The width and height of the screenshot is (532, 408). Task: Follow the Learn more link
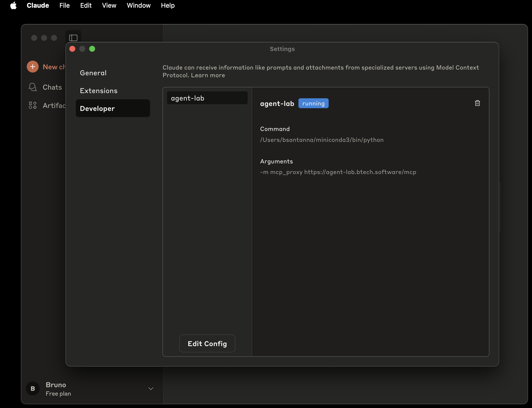[208, 75]
